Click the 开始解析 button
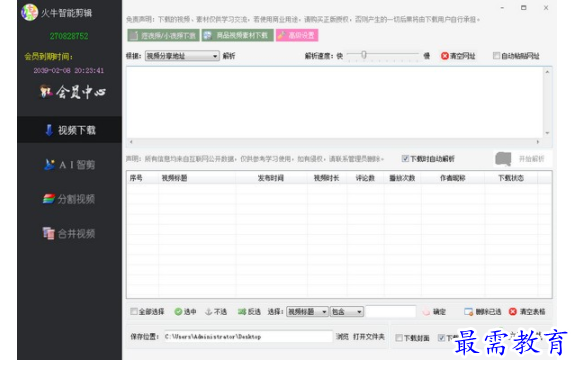Screen dimensions: 576x374 click(x=522, y=159)
